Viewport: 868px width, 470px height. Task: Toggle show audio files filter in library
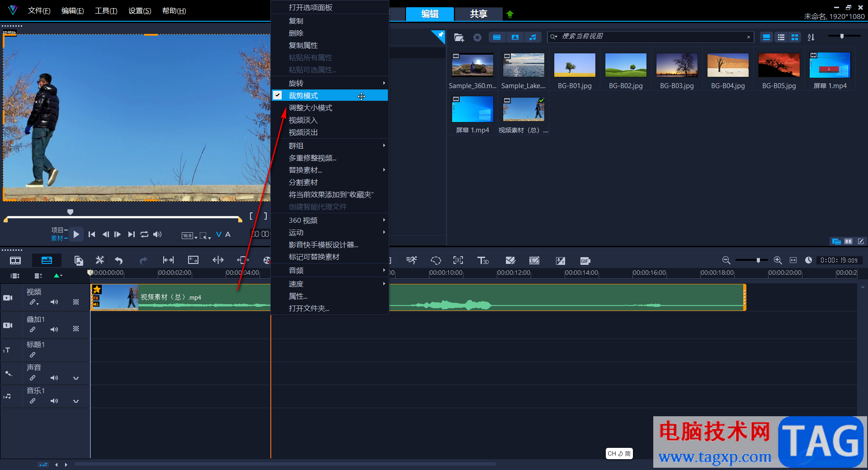point(533,37)
